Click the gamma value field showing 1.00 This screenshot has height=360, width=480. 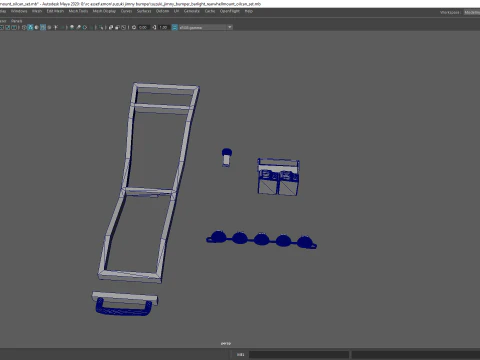click(163, 27)
